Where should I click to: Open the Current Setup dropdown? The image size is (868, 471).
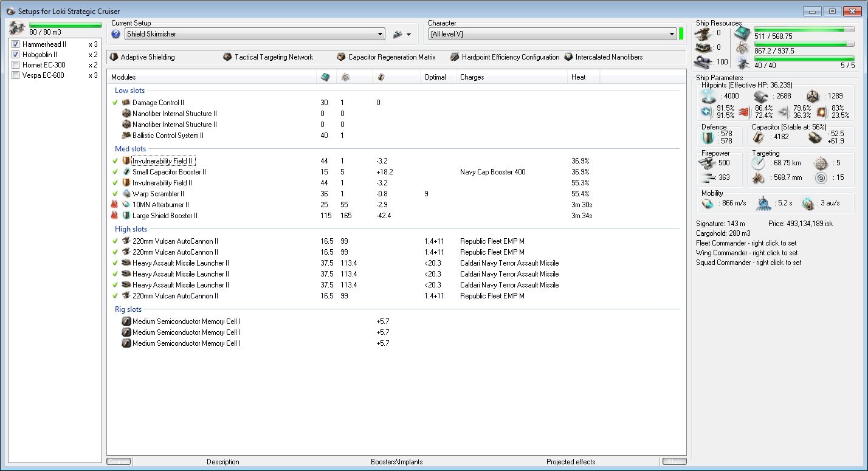pos(255,35)
